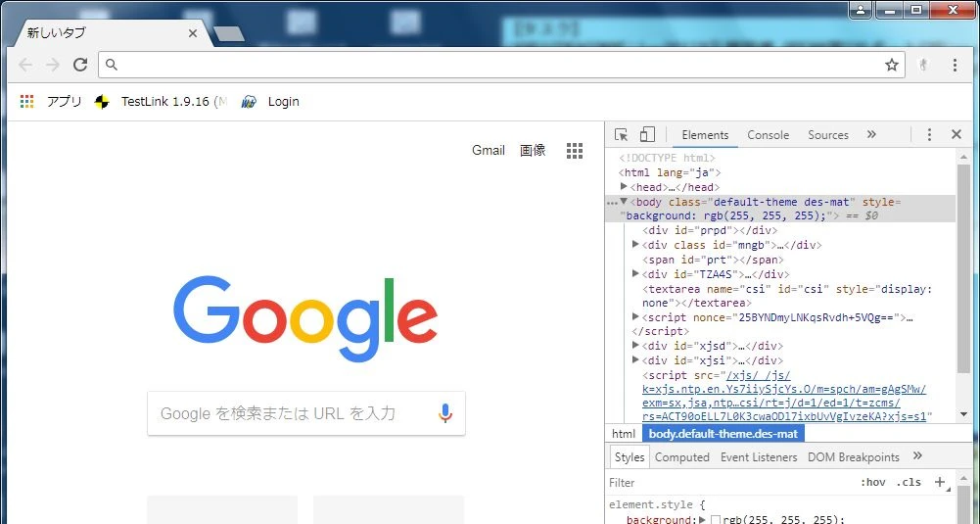Image resolution: width=980 pixels, height=524 pixels.
Task: Open the script src xjs link
Action: (784, 396)
